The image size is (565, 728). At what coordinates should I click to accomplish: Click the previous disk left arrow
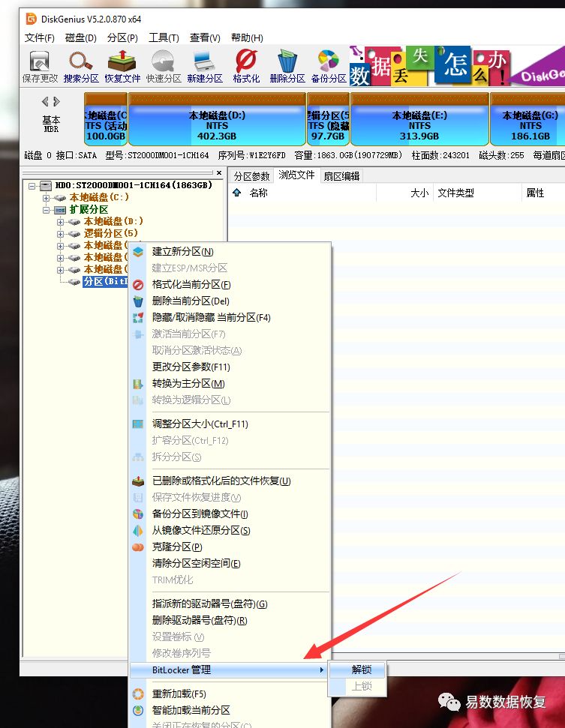(45, 101)
